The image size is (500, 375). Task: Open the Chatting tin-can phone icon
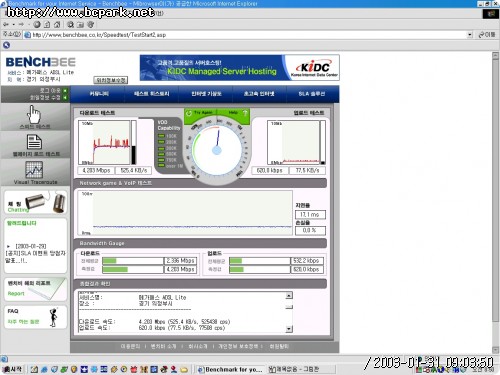pyautogui.click(x=46, y=202)
